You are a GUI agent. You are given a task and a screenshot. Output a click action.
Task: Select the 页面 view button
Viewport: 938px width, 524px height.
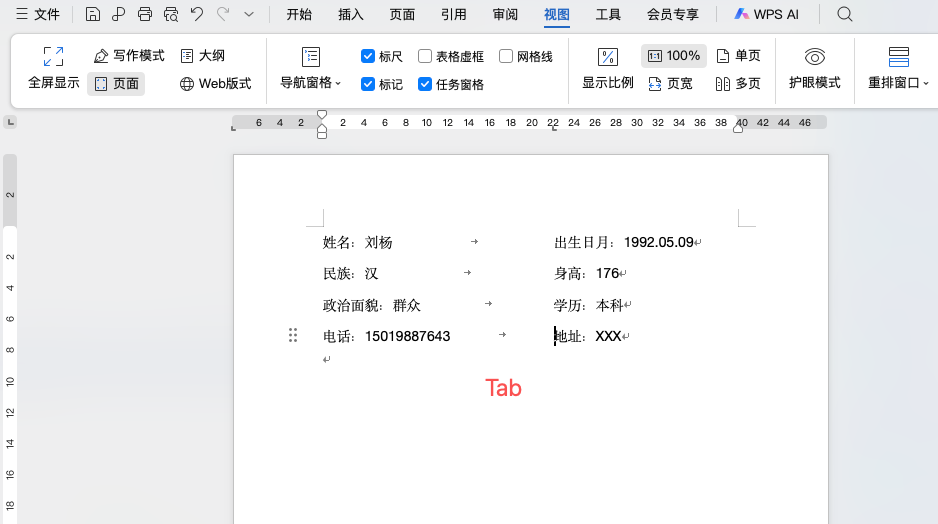coord(116,84)
